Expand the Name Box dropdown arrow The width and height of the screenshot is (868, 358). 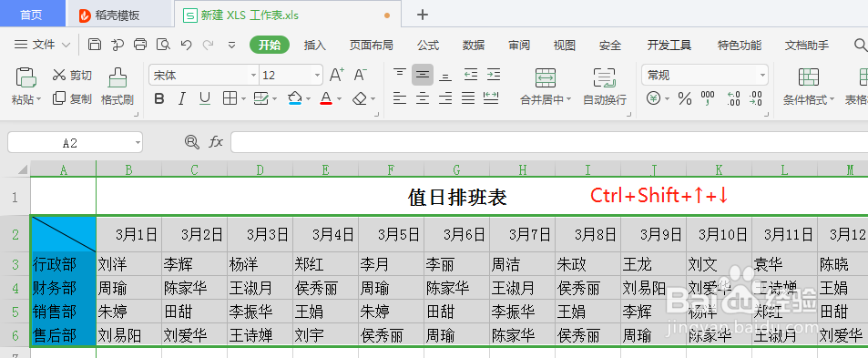point(138,143)
